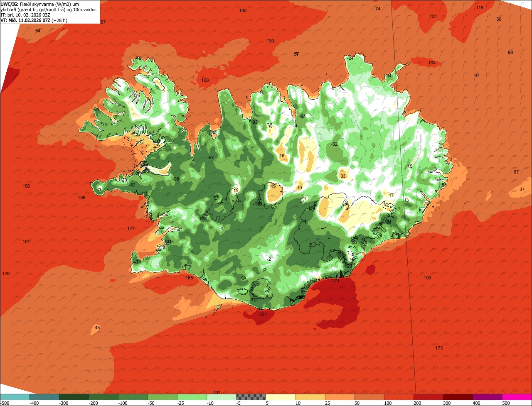Click the value 165 near the southwest coast
532x406 pixels.
189,278
